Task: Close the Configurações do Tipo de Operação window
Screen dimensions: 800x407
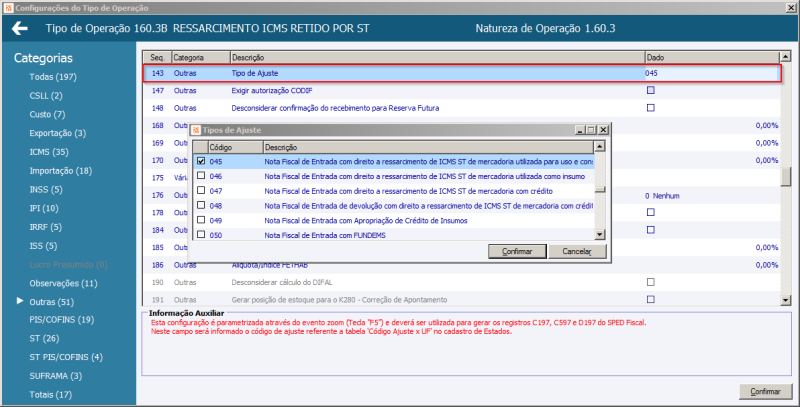Action: pyautogui.click(x=791, y=8)
